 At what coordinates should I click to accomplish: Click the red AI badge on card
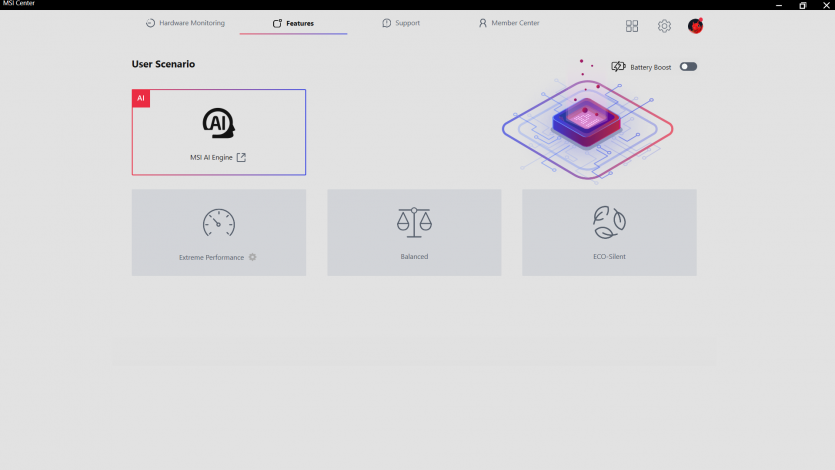(x=141, y=98)
